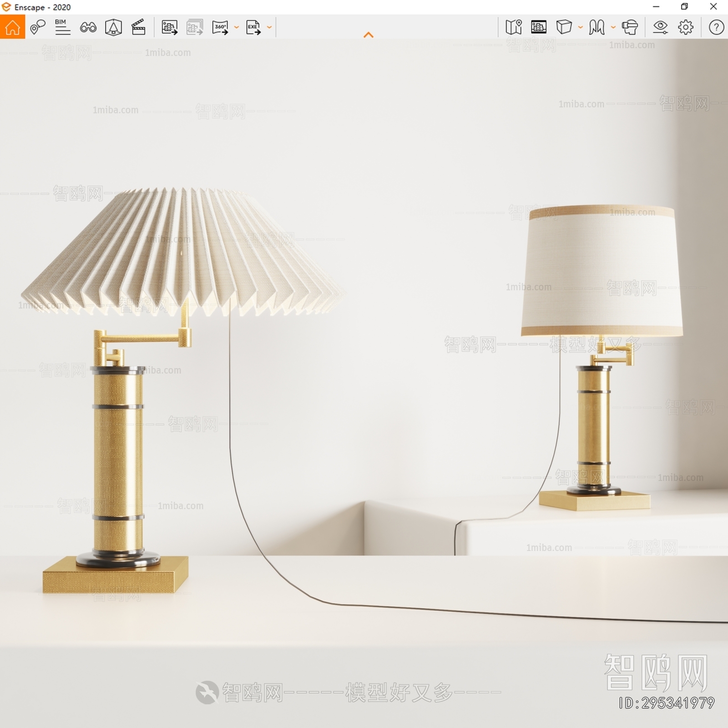Expand the 360° panorama dropdown arrow
Screen dimensions: 728x728
point(236,27)
